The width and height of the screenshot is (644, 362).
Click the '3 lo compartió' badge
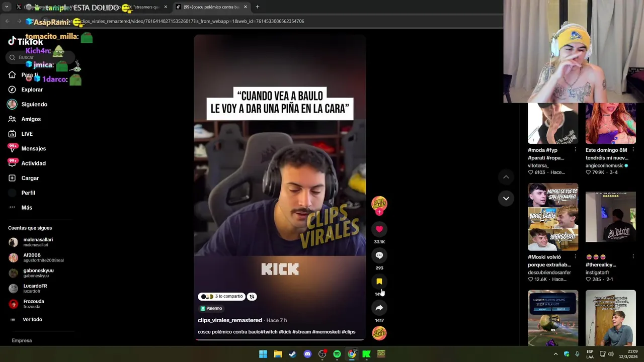pyautogui.click(x=222, y=297)
